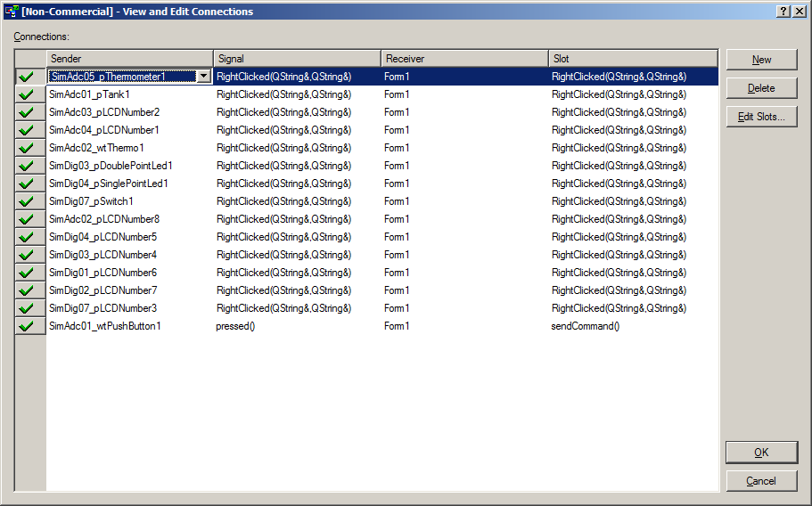Select the SimDig04_pLCDNumber5 sender cell
The image size is (812, 506).
tap(130, 237)
